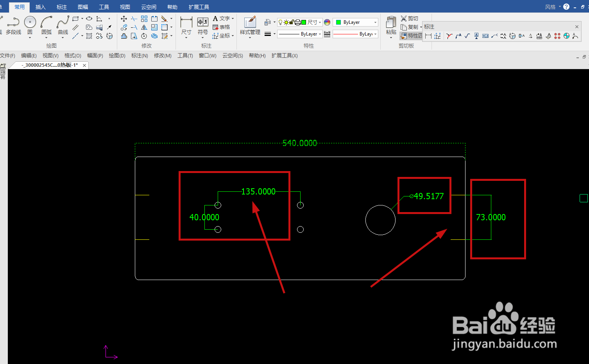Click the color wheel icon
Viewport: 589px width, 364px height.
pyautogui.click(x=327, y=22)
